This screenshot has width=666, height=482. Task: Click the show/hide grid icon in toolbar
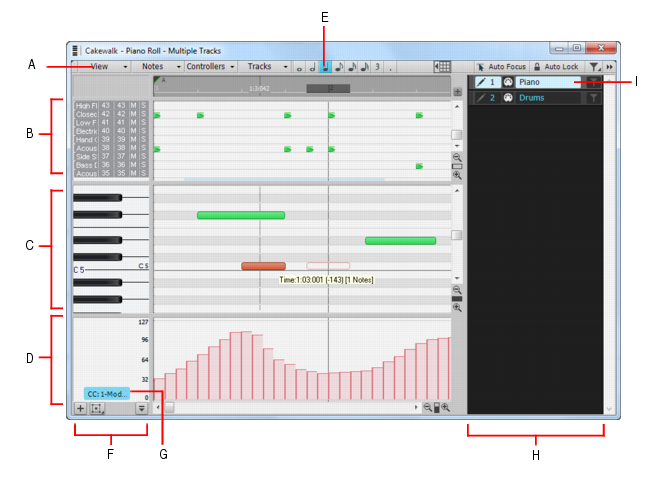tap(442, 67)
